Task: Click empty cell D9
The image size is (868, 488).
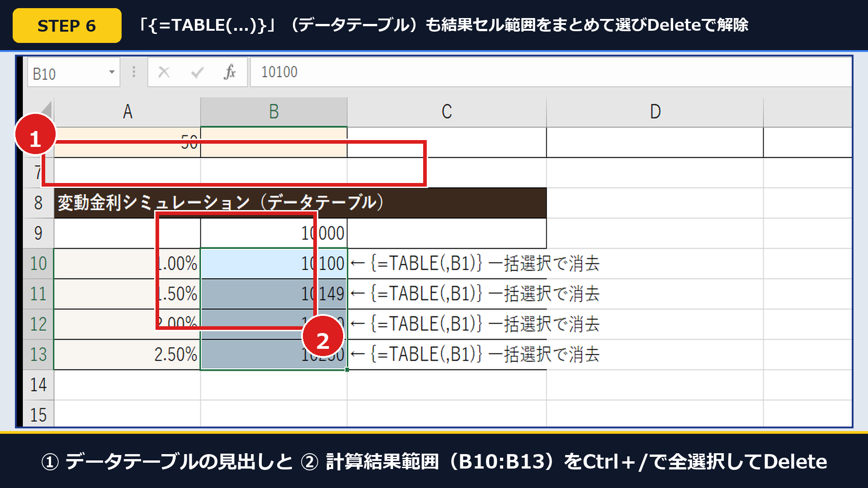Action: (655, 233)
